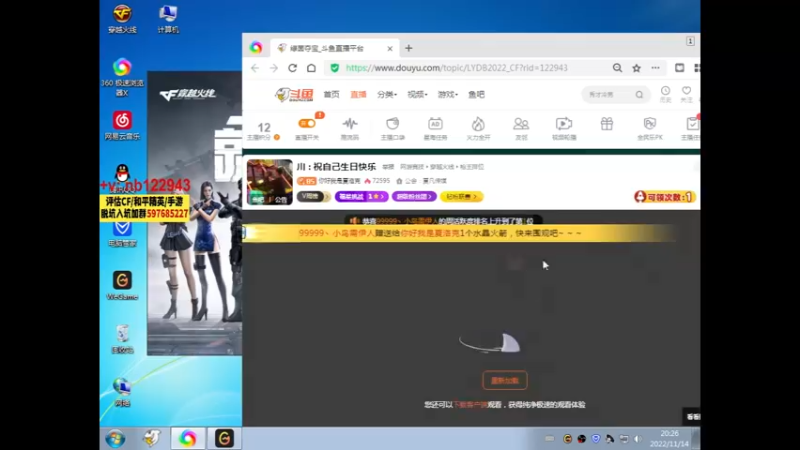The height and width of the screenshot is (450, 800).
Task: Click the streamer avatar thumbnail
Action: click(x=270, y=182)
